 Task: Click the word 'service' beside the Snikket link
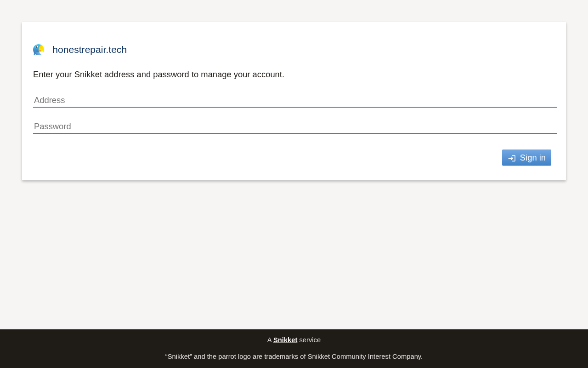coord(310,340)
